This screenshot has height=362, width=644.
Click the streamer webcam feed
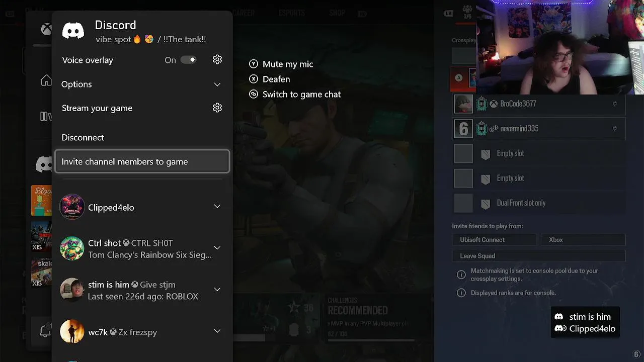559,47
